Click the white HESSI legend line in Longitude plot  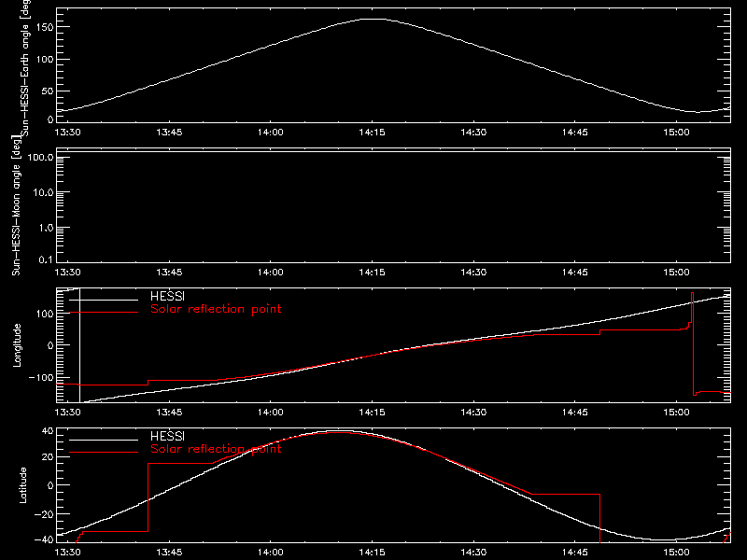coord(104,300)
